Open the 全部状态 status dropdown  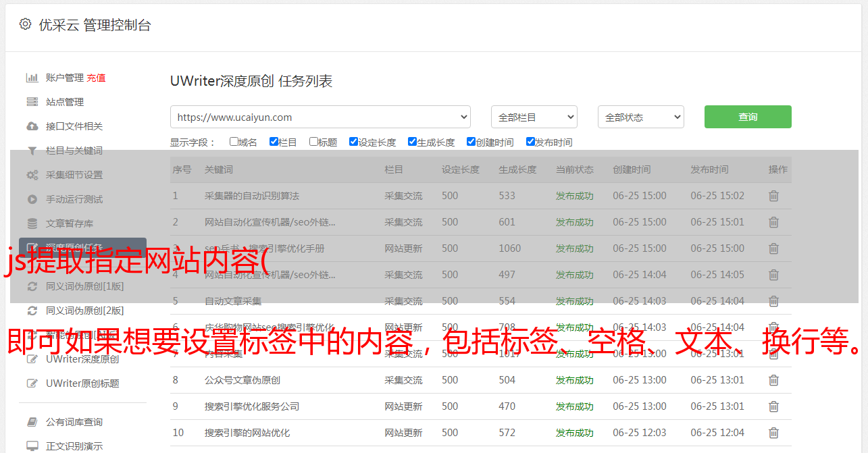tap(641, 117)
